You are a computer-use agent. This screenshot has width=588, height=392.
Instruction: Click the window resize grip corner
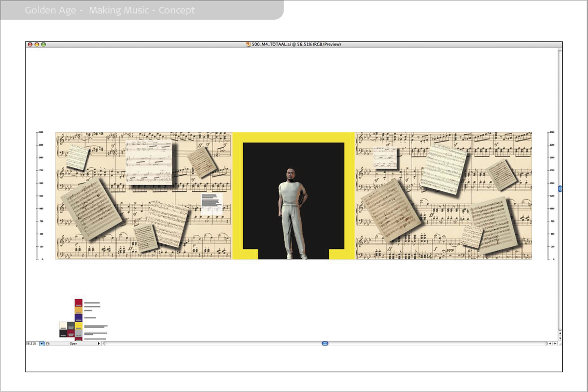(x=560, y=344)
